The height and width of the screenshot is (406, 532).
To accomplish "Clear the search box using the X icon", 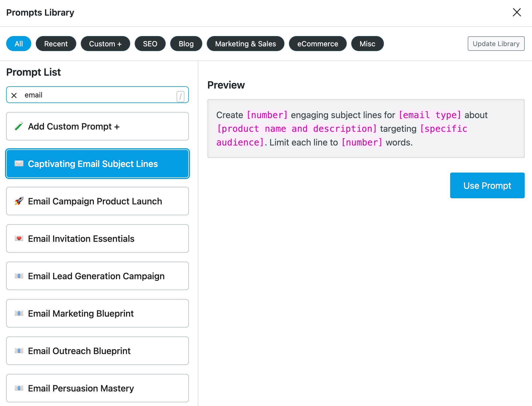I will tap(14, 95).
